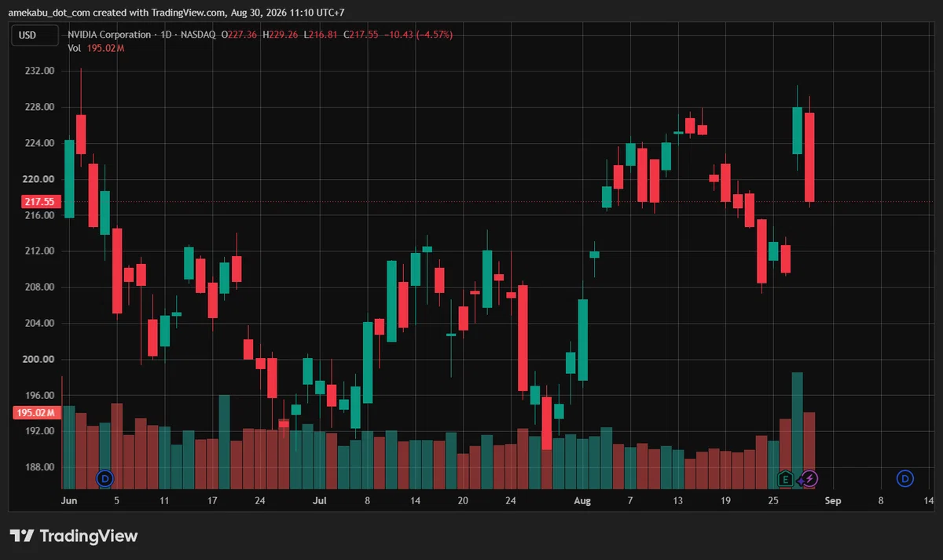This screenshot has width=943, height=560.
Task: Open the USD currency selector
Action: [35, 35]
